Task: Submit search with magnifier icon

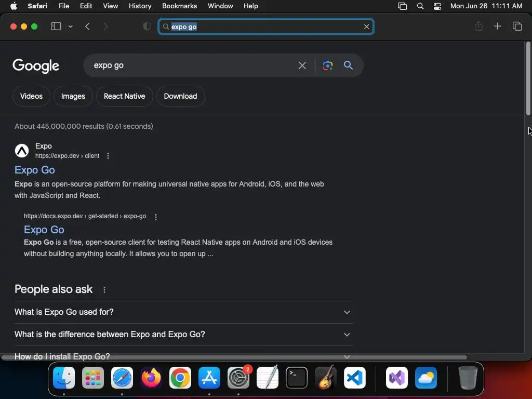Action: point(348,65)
